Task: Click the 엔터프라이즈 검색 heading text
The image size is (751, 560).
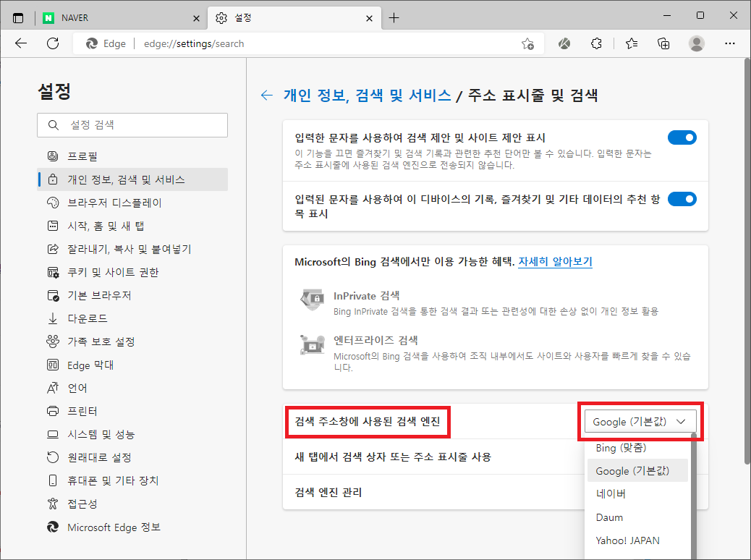Action: [375, 341]
